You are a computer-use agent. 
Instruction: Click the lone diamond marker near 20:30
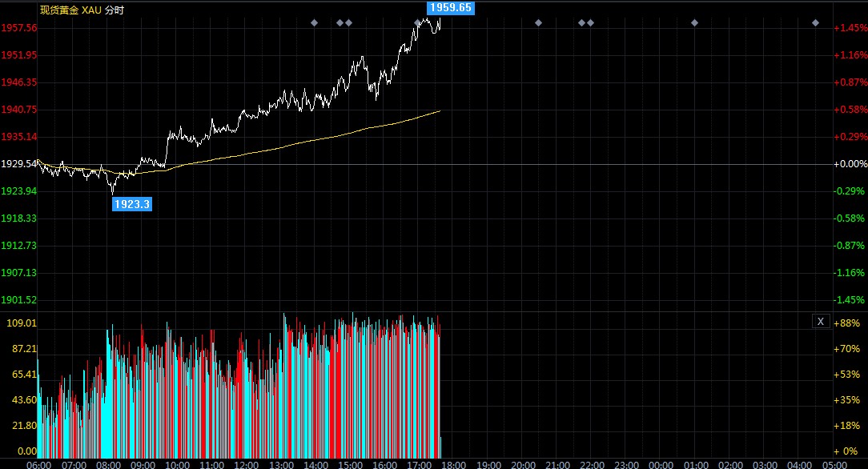(x=538, y=22)
